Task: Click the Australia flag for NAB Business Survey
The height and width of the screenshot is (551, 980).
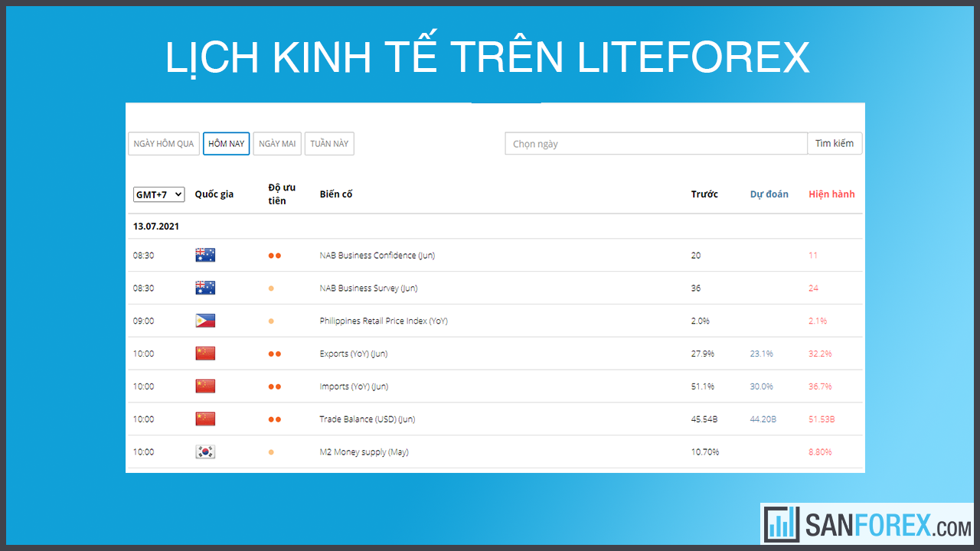Action: (205, 288)
